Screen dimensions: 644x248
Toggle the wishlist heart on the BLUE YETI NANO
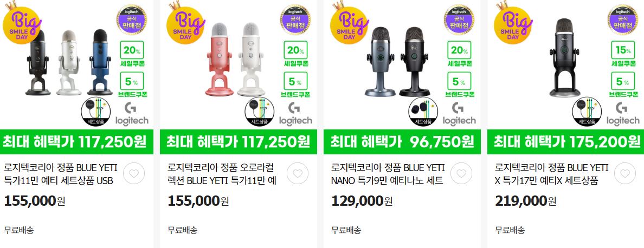click(x=461, y=173)
